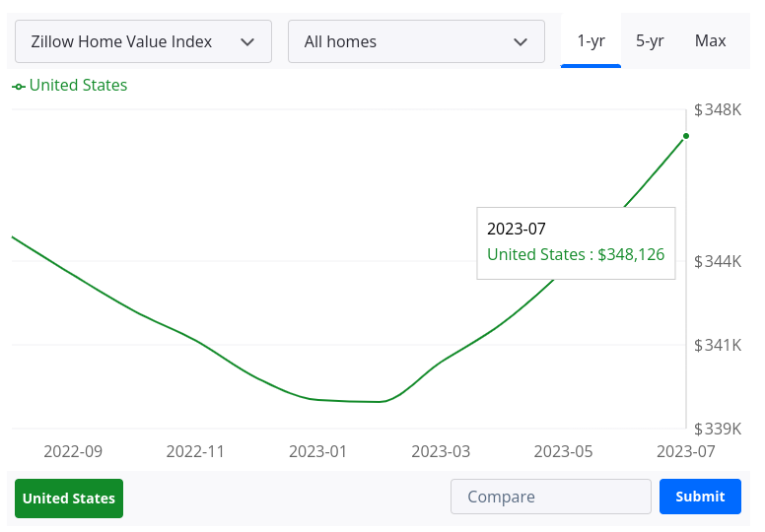
Task: Toggle the United States legend label
Action: (78, 86)
